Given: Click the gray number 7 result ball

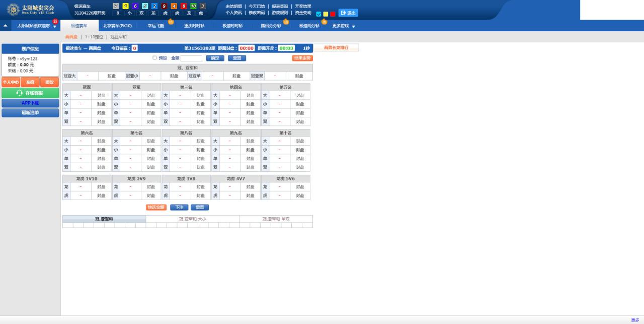Looking at the screenshot, I should [x=117, y=6].
